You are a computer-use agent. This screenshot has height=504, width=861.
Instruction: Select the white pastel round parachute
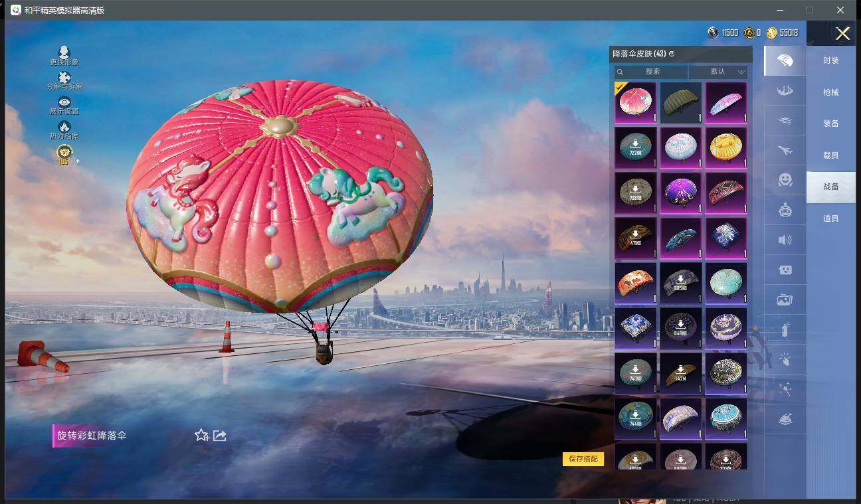pyautogui.click(x=681, y=147)
